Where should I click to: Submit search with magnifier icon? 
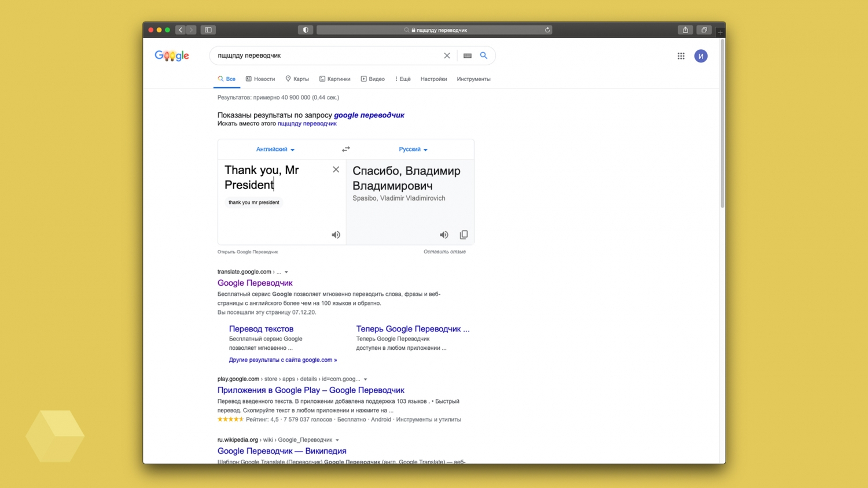pyautogui.click(x=484, y=56)
